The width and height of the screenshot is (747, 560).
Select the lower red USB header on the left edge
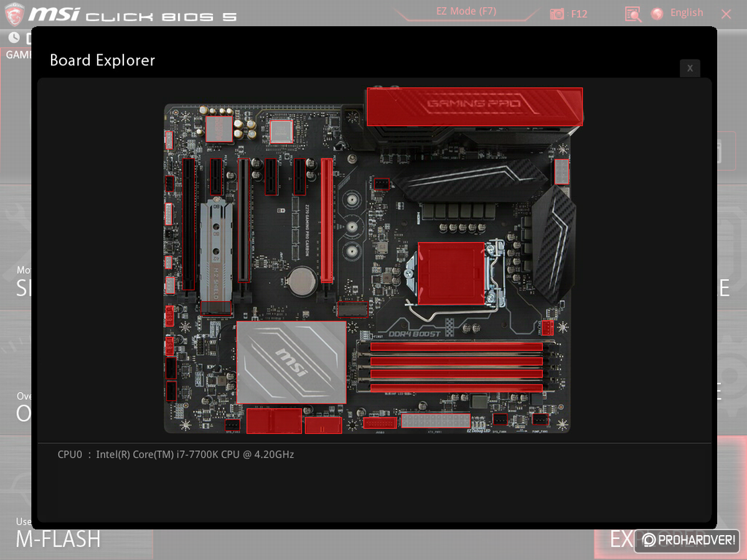click(x=169, y=345)
